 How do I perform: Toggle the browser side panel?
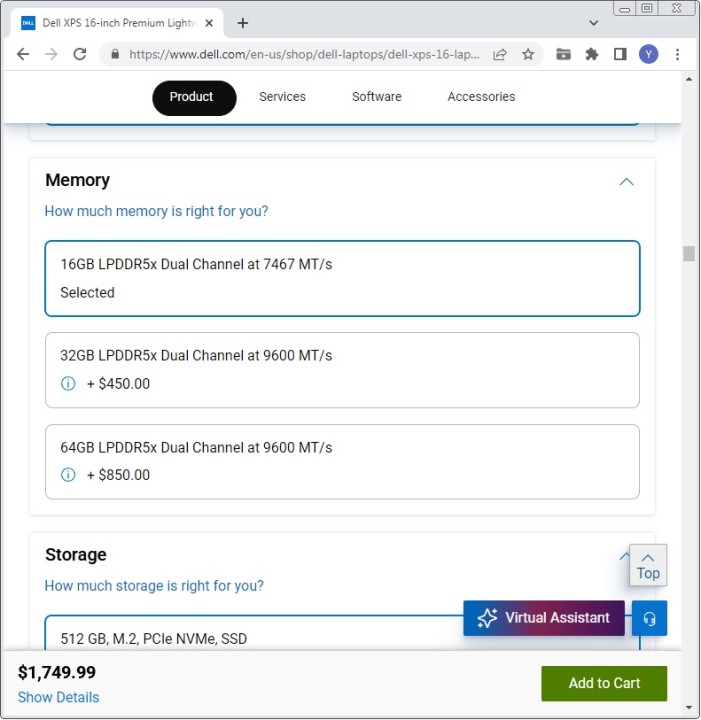620,54
